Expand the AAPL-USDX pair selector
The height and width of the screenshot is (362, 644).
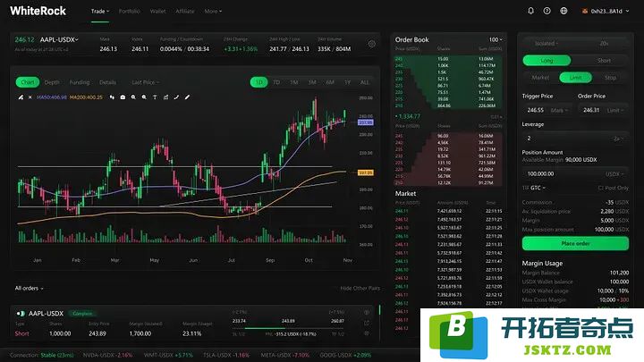59,40
